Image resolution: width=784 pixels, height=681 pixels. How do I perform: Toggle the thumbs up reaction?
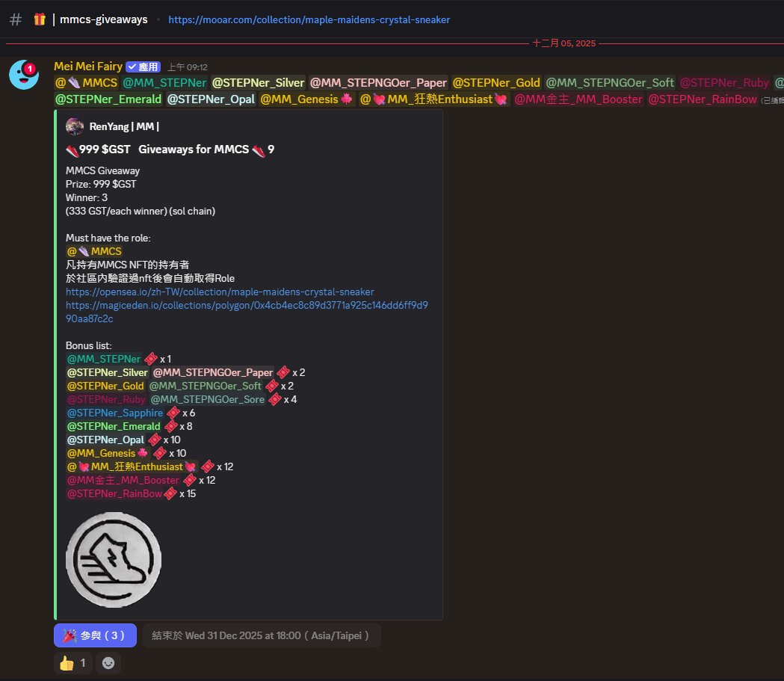(73, 663)
